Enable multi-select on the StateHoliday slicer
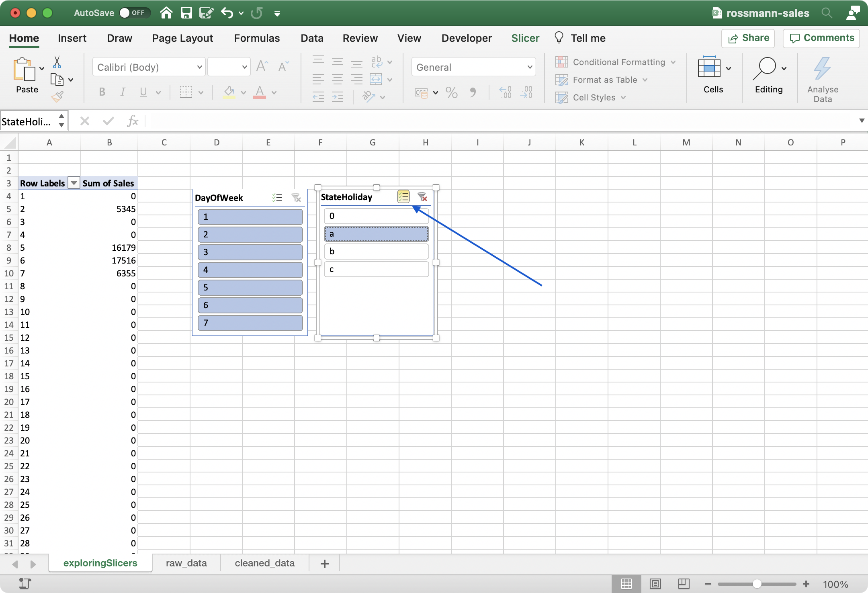 click(403, 196)
